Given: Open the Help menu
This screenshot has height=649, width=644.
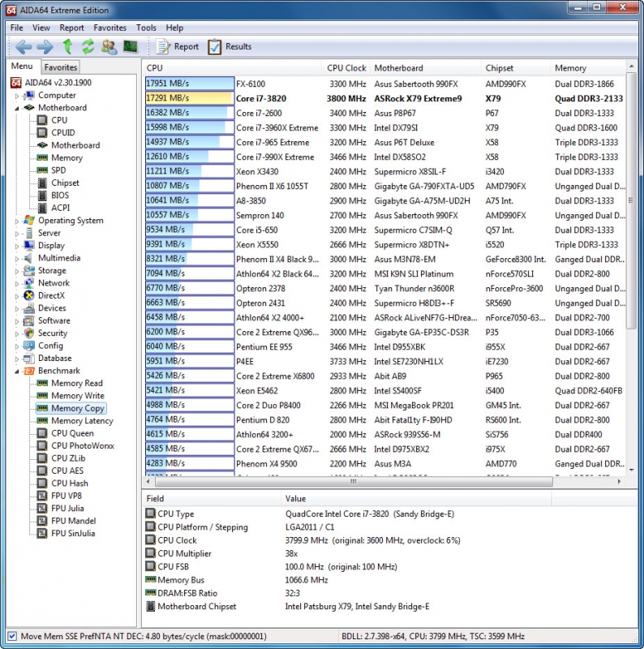Looking at the screenshot, I should click(x=174, y=28).
